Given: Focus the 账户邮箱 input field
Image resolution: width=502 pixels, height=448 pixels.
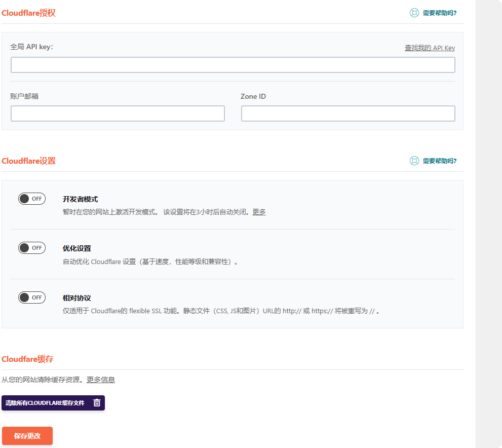Looking at the screenshot, I should pyautogui.click(x=118, y=114).
